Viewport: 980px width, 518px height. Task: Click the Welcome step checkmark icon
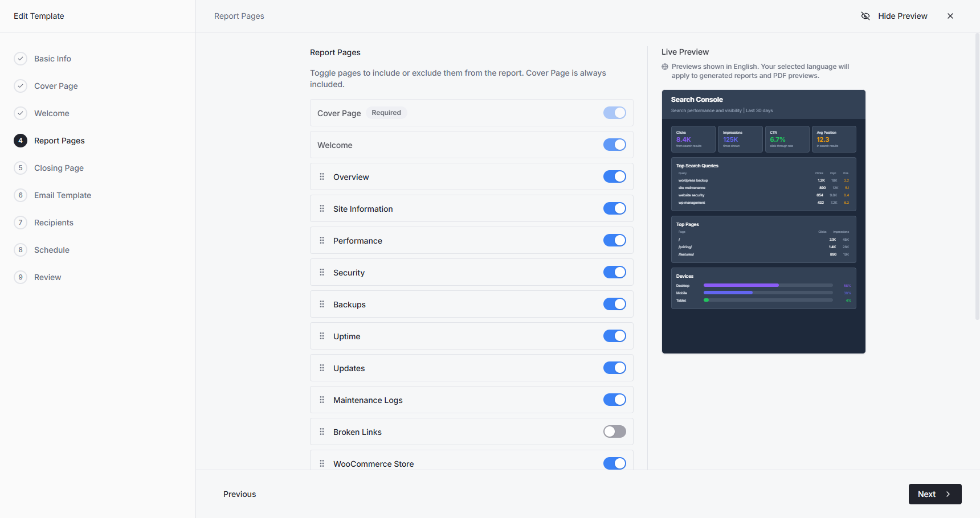pos(21,113)
